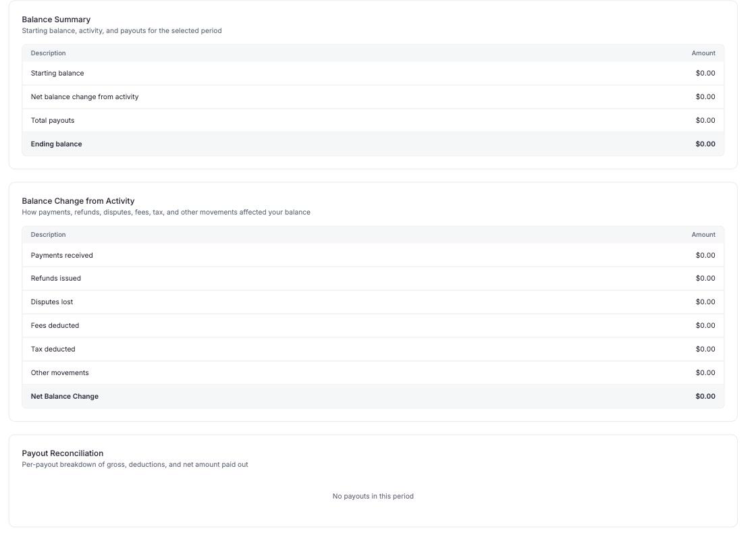Click the Starting balance amount $0.00
Image resolution: width=756 pixels, height=533 pixels.
pyautogui.click(x=705, y=74)
